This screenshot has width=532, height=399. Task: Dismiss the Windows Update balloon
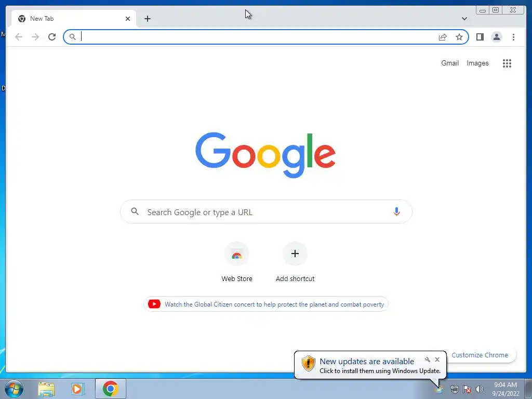437,360
